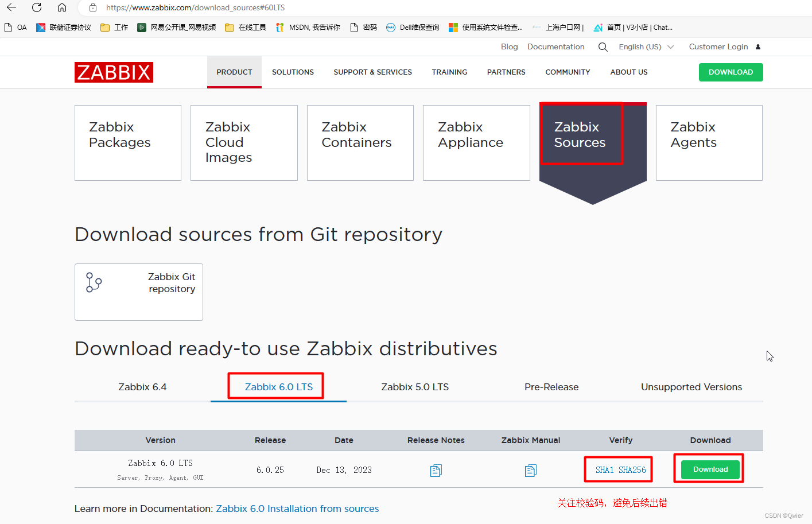Switch to the Pre-Release tab
Image resolution: width=812 pixels, height=524 pixels.
pos(551,387)
